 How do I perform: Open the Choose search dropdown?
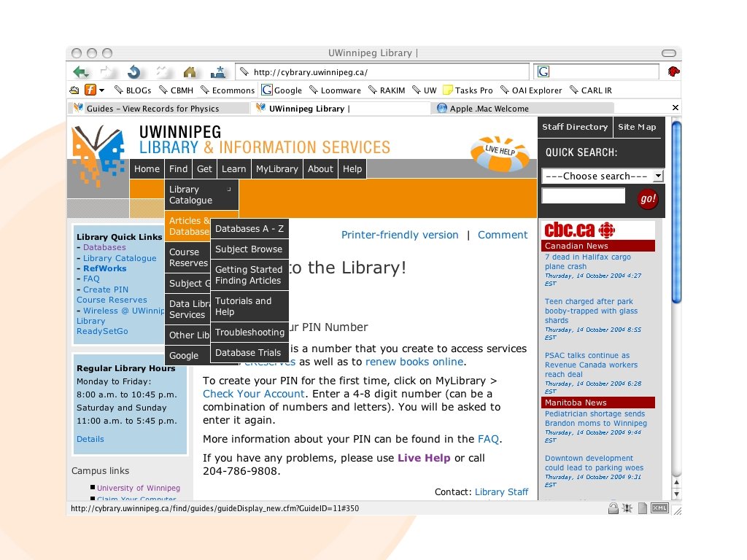603,176
